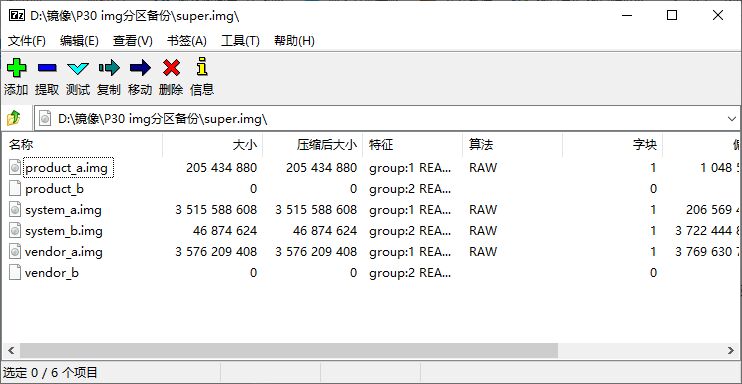The image size is (742, 384).
Task: Sort by 字块 column header
Action: [612, 145]
